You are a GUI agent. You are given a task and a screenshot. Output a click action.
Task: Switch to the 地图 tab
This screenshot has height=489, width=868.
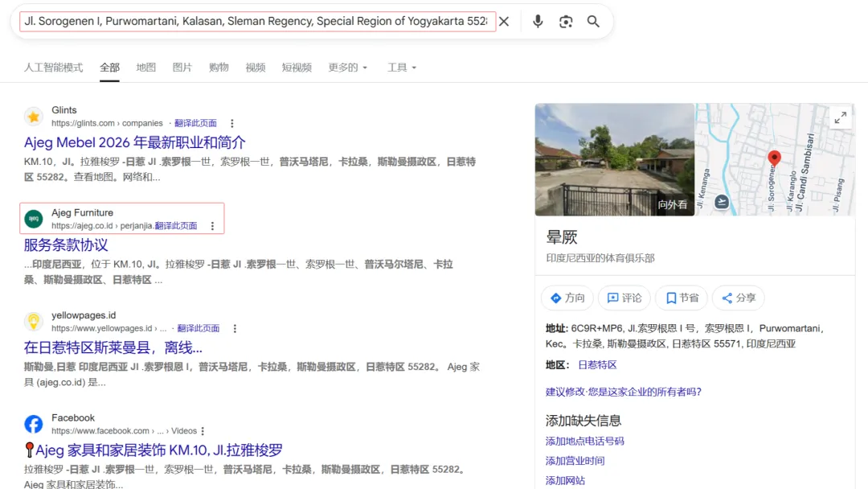[145, 68]
